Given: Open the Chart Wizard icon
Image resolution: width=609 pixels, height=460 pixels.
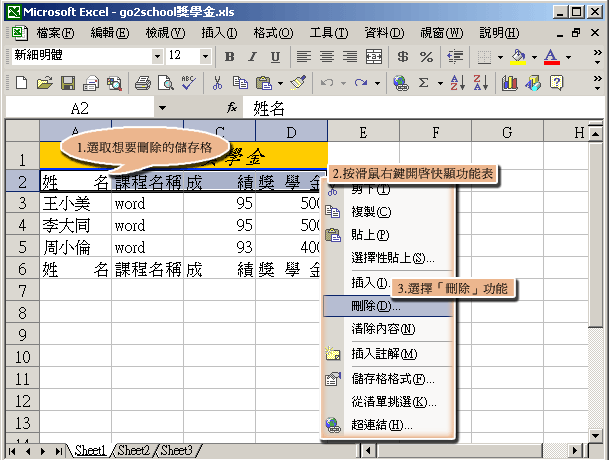Looking at the screenshot, I should pyautogui.click(x=510, y=83).
